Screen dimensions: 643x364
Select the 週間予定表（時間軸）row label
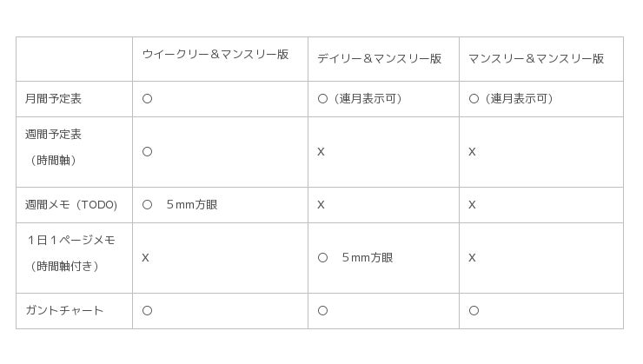tap(53, 148)
